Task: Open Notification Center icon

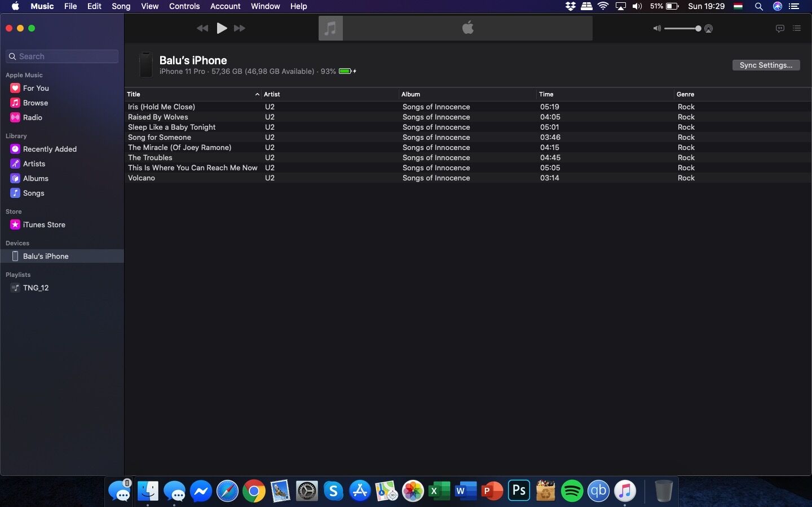Action: point(794,6)
